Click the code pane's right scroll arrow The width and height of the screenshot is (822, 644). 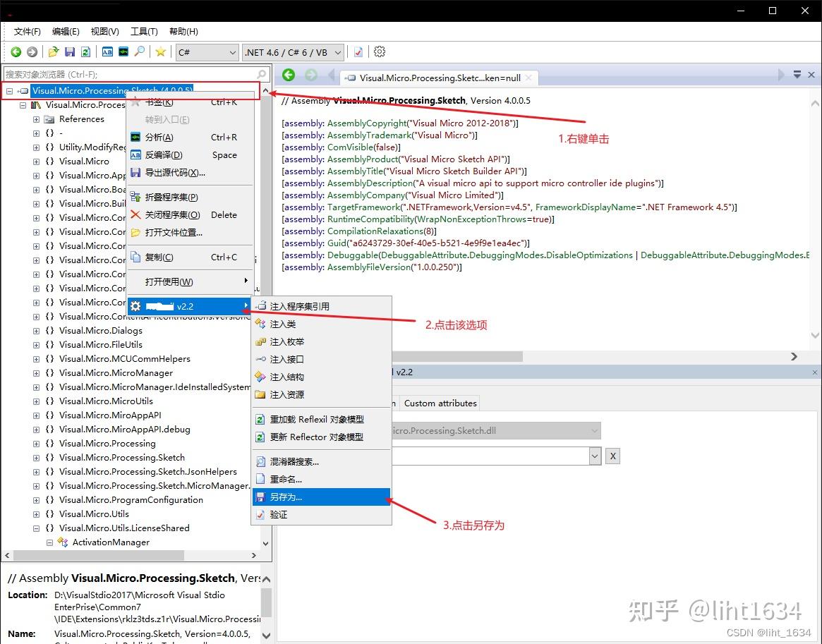coord(794,356)
